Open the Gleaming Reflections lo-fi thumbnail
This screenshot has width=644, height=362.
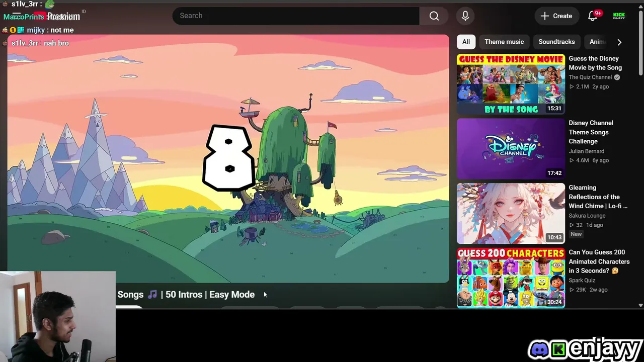(511, 214)
